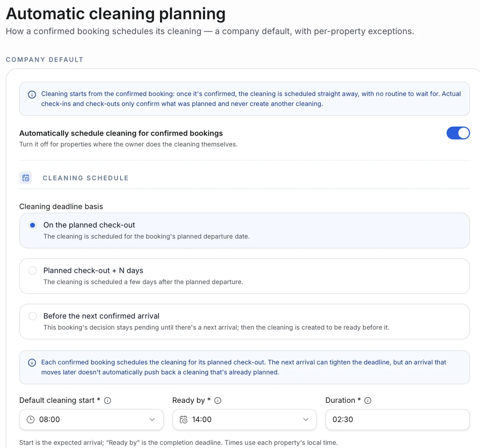Click the helper text about property's local time
The width and height of the screenshot is (480, 448).
(179, 443)
